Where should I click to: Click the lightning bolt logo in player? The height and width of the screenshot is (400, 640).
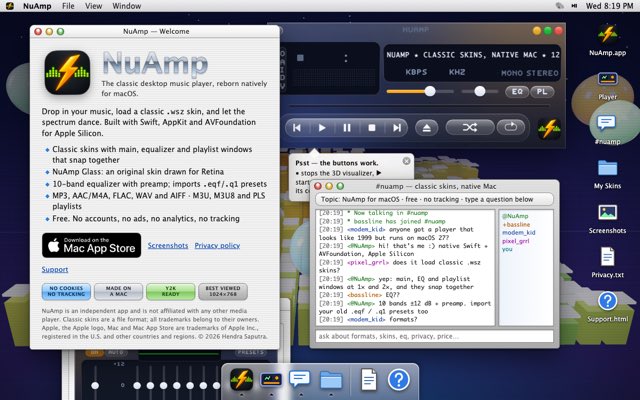(549, 128)
